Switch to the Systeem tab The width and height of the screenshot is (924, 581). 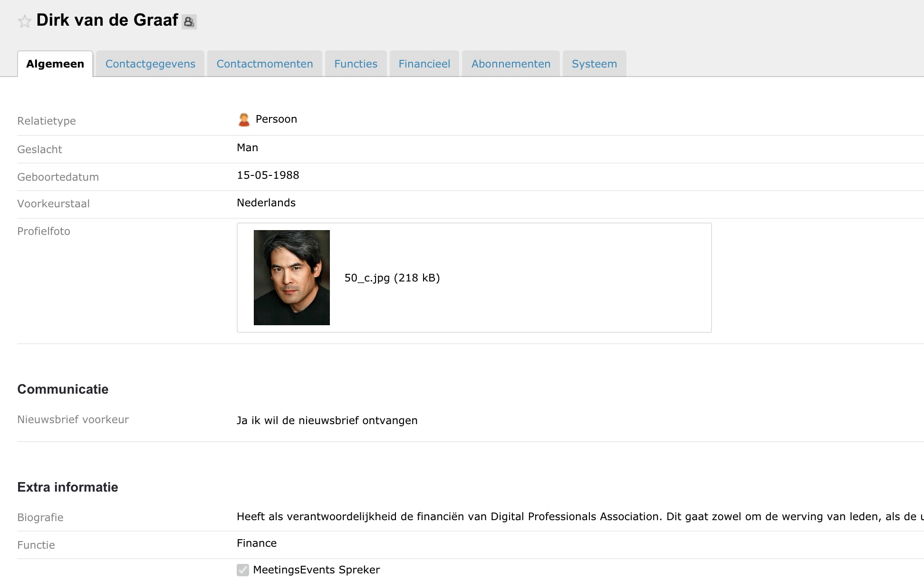[594, 64]
